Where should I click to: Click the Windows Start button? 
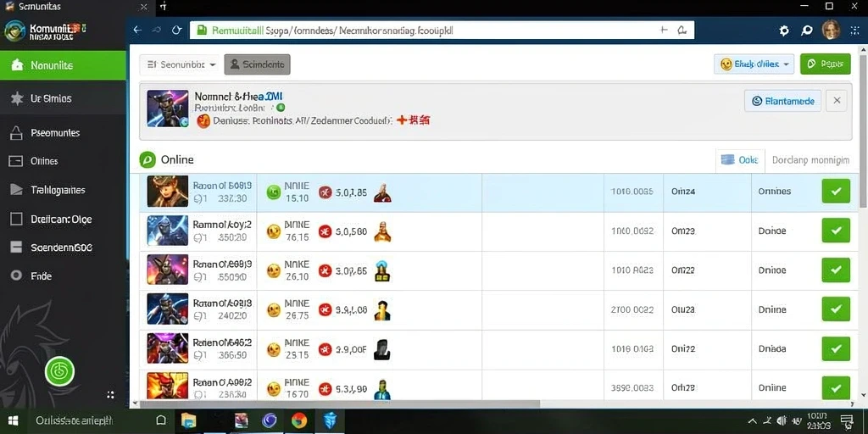[x=13, y=420]
